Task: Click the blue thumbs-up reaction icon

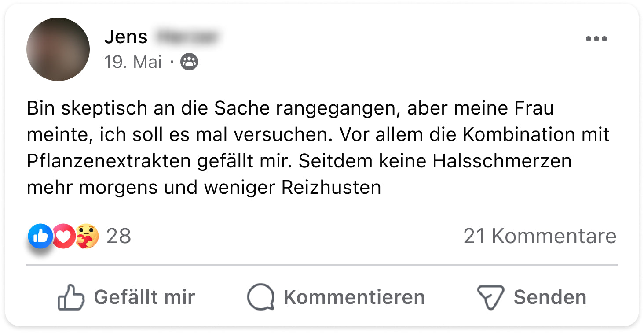Action: (x=40, y=236)
